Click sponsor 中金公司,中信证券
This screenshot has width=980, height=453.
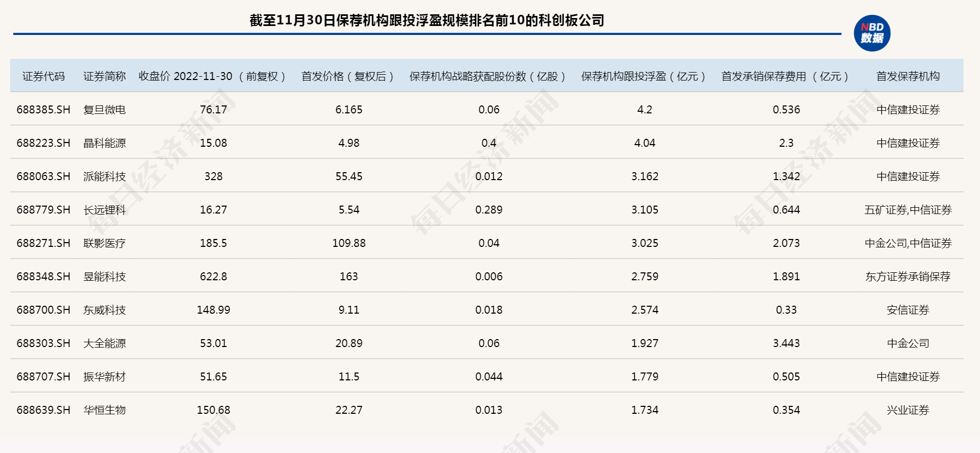(908, 243)
